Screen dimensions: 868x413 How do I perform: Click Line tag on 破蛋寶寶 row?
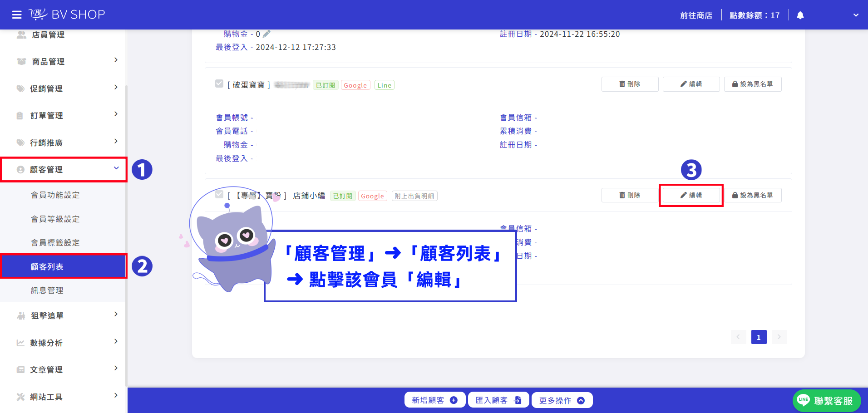[x=384, y=85]
